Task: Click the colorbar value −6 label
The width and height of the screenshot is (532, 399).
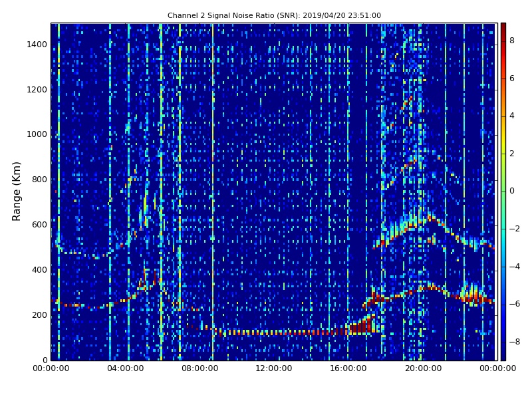Action: [x=515, y=304]
